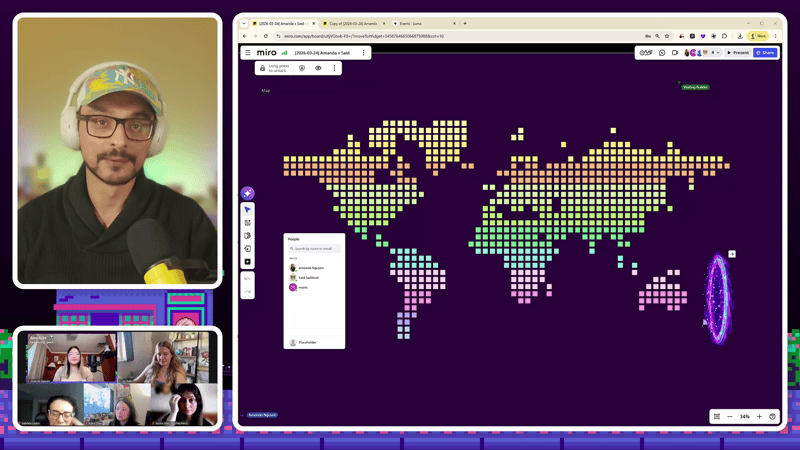Click the purple heart extension icon
Image resolution: width=800 pixels, height=450 pixels.
point(703,36)
